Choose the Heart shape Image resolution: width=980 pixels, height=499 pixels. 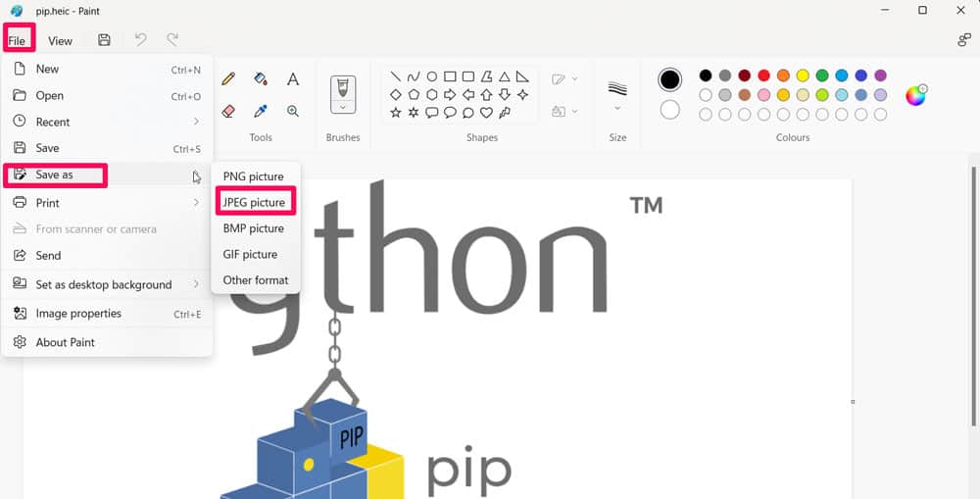[486, 113]
